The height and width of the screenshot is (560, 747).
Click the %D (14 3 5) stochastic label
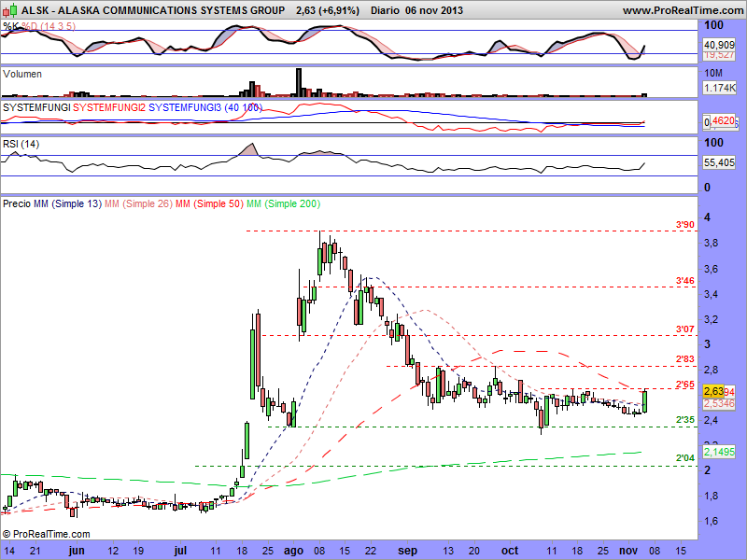(49, 26)
